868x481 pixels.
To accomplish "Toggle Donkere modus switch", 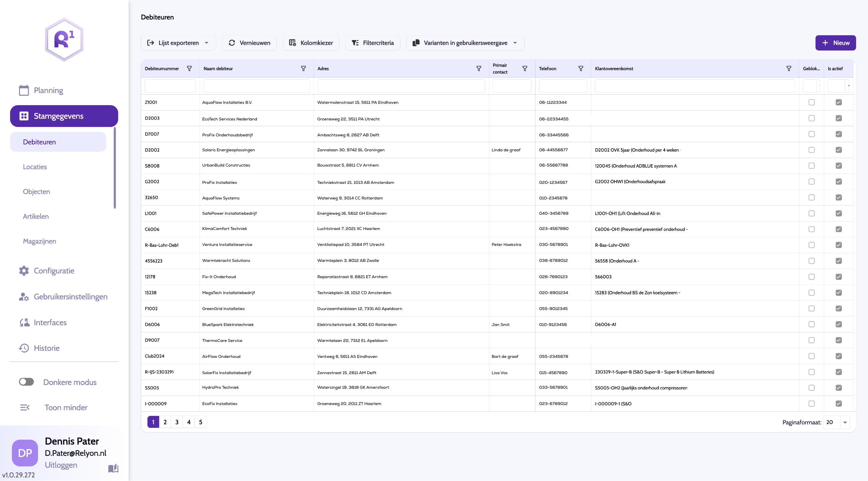I will [26, 382].
